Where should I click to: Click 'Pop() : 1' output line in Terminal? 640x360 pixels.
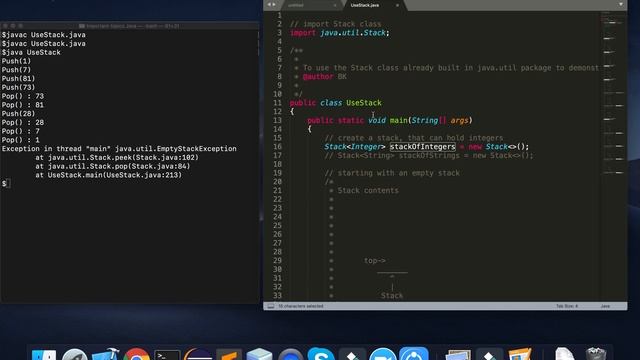(x=21, y=140)
